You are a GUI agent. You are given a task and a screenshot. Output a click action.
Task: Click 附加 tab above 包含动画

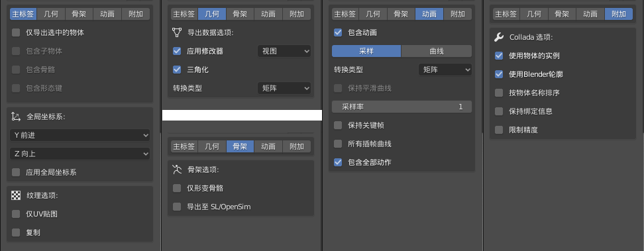(x=458, y=14)
